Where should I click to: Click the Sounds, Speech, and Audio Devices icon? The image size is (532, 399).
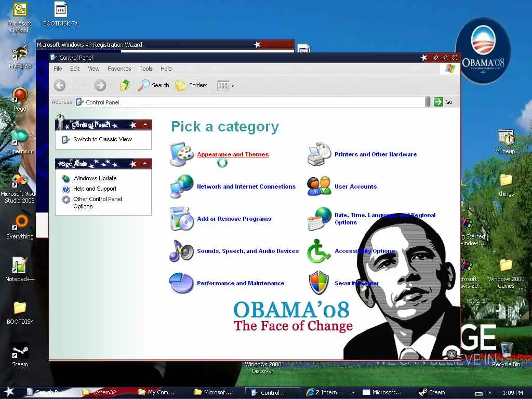(x=182, y=251)
